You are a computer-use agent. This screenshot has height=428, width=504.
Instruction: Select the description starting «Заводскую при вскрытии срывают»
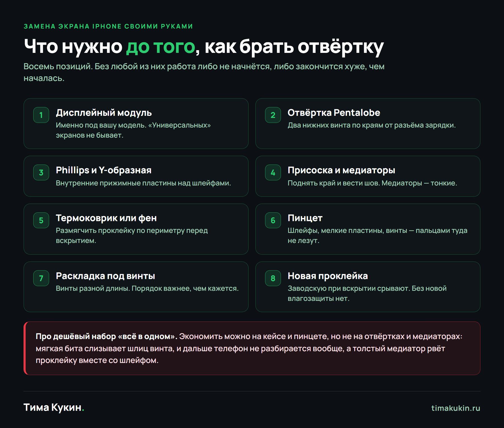367,293
